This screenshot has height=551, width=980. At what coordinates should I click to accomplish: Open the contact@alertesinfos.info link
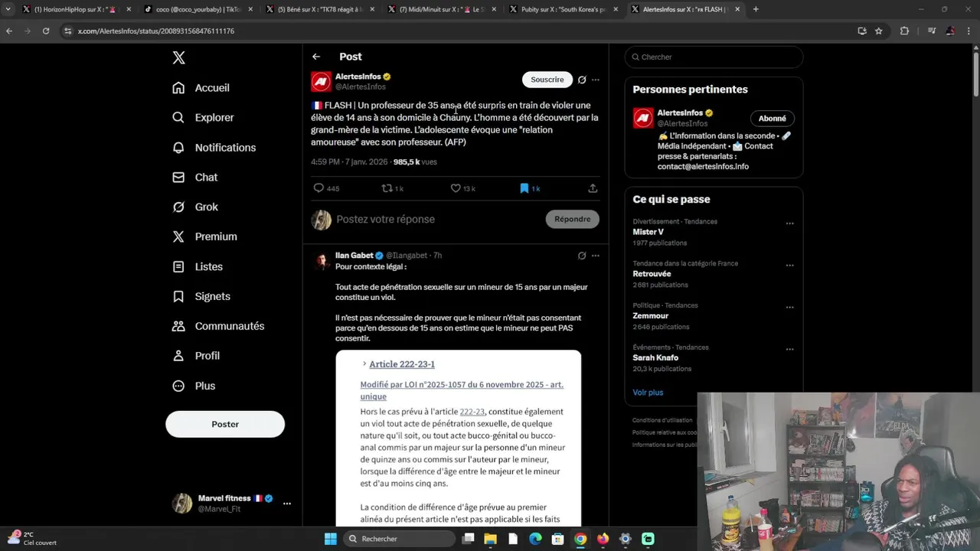pos(703,167)
